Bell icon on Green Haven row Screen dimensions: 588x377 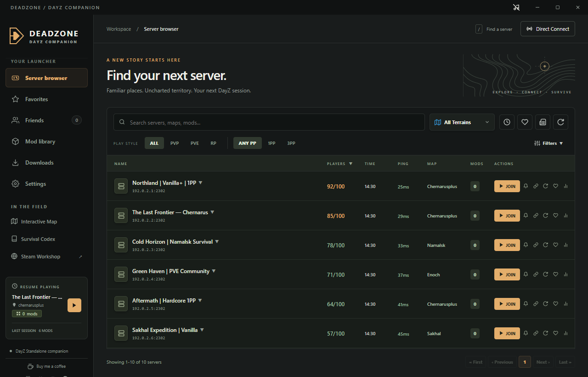pyautogui.click(x=526, y=274)
